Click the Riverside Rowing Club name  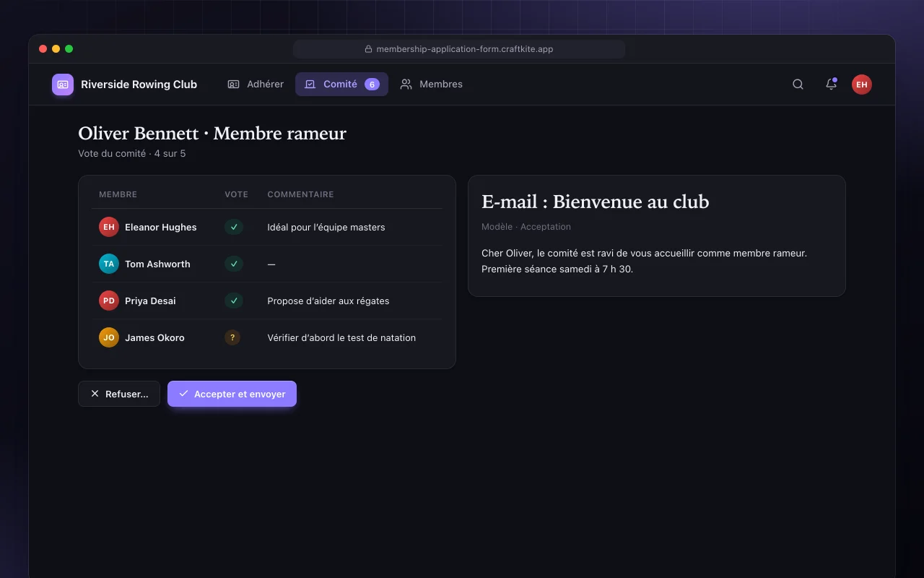pyautogui.click(x=139, y=85)
